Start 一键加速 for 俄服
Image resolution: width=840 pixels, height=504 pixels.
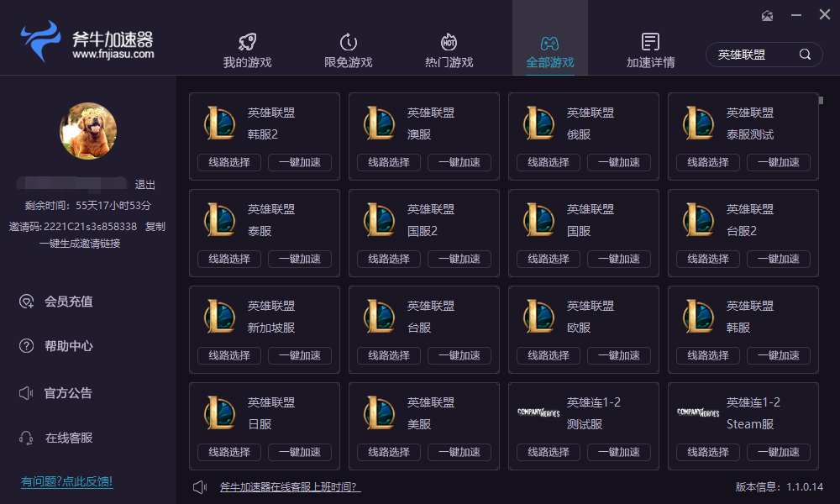point(619,162)
